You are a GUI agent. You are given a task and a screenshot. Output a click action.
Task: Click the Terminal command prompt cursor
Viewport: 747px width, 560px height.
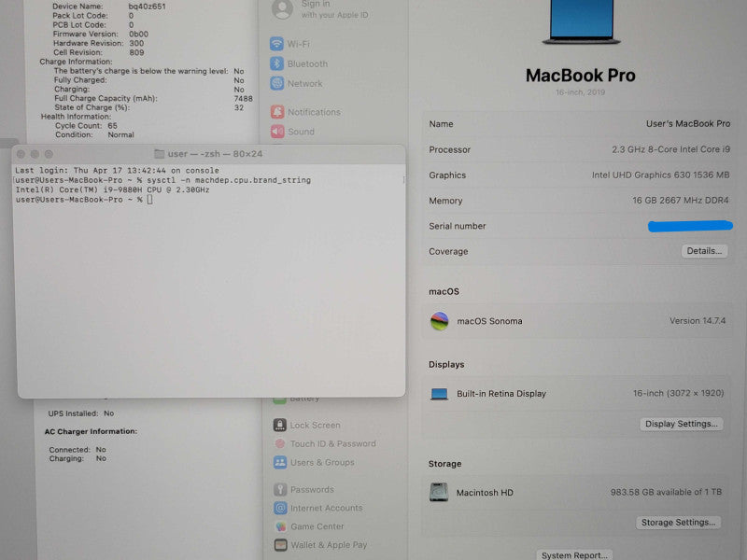pos(149,200)
